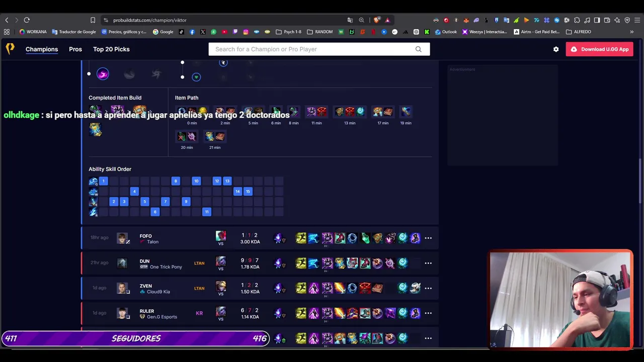Image resolution: width=644 pixels, height=362 pixels.
Task: Open the Airtm bookmark
Action: [x=536, y=32]
